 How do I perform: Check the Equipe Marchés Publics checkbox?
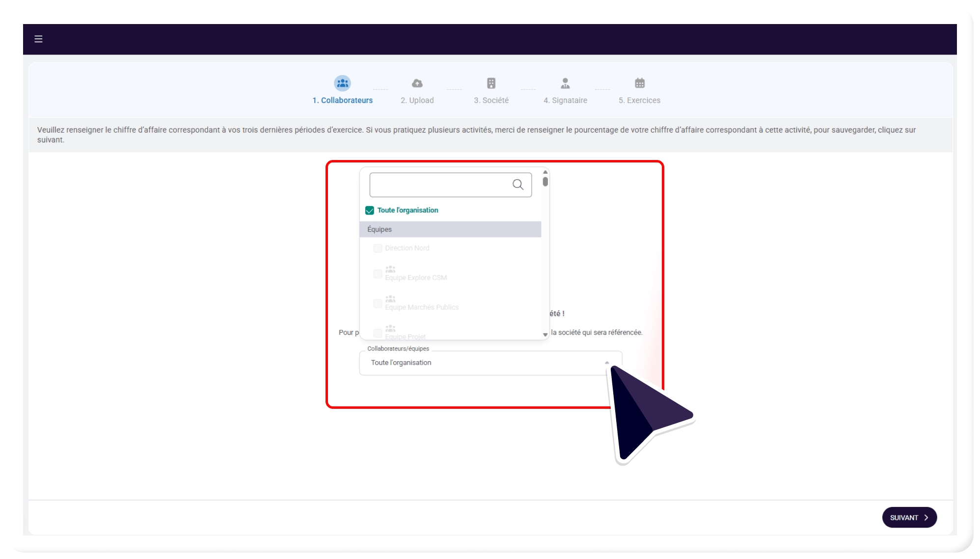tap(378, 304)
